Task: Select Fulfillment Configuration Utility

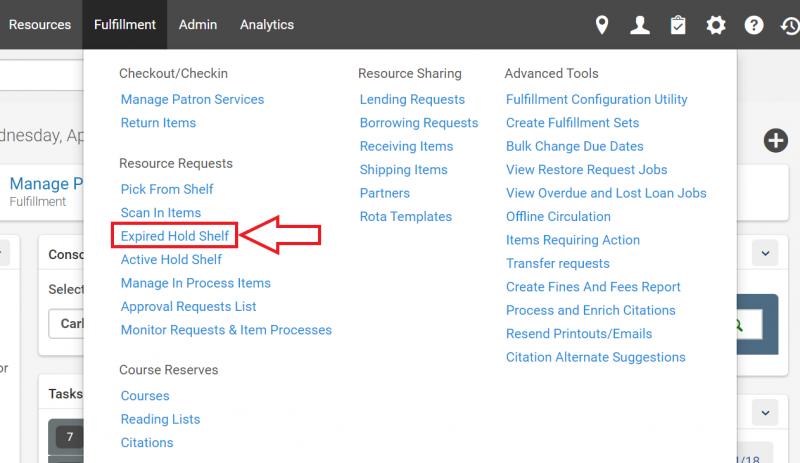Action: (596, 100)
